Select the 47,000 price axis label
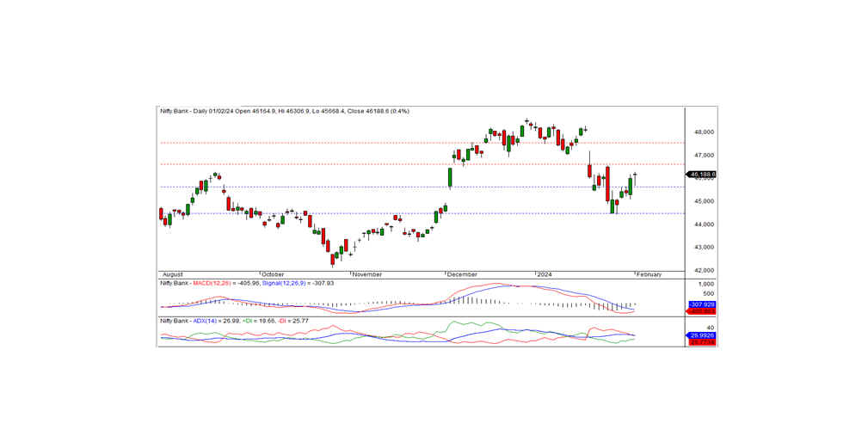Image resolution: width=868 pixels, height=448 pixels. point(705,156)
